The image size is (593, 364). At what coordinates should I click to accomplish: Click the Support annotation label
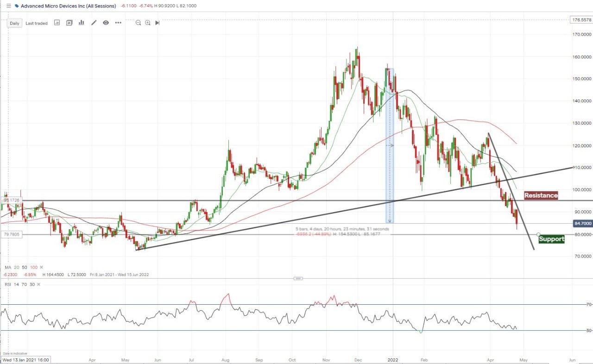tap(552, 239)
